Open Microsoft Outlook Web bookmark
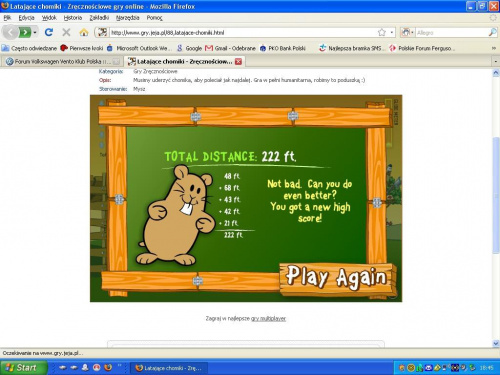500x375 pixels. (139, 48)
